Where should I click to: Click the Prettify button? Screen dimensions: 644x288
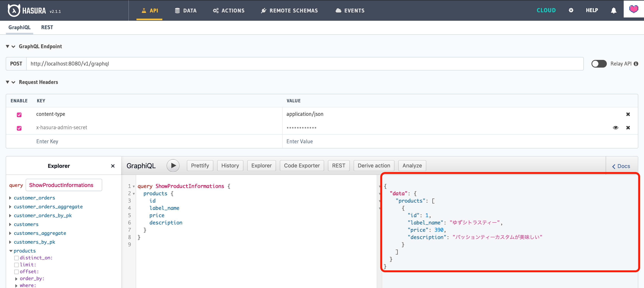pos(200,166)
